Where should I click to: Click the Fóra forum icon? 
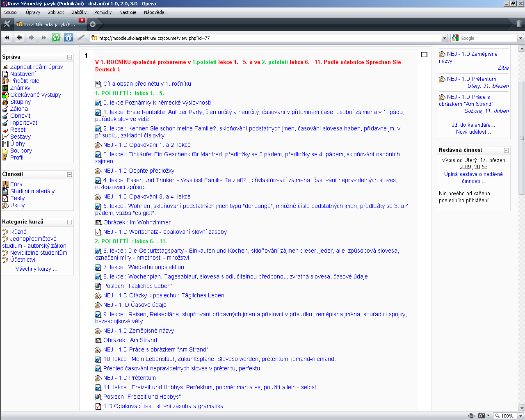tap(5, 184)
